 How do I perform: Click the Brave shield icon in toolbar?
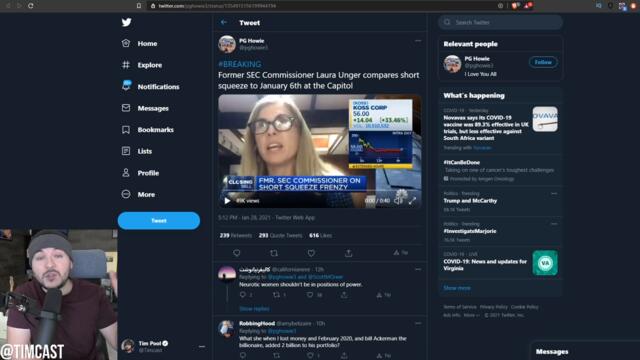(515, 6)
